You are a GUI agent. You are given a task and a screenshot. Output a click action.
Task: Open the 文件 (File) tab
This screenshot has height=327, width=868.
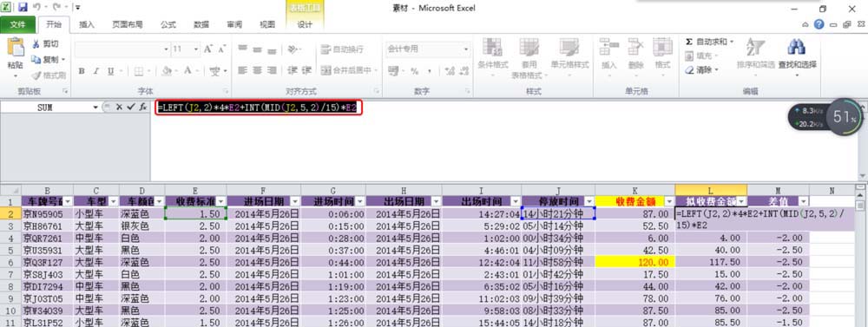coord(17,24)
